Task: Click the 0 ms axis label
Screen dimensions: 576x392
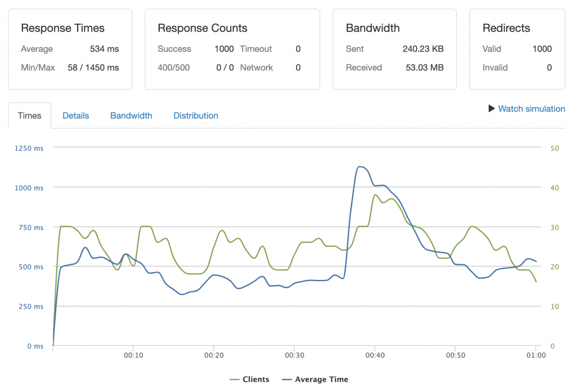Action: pos(35,346)
